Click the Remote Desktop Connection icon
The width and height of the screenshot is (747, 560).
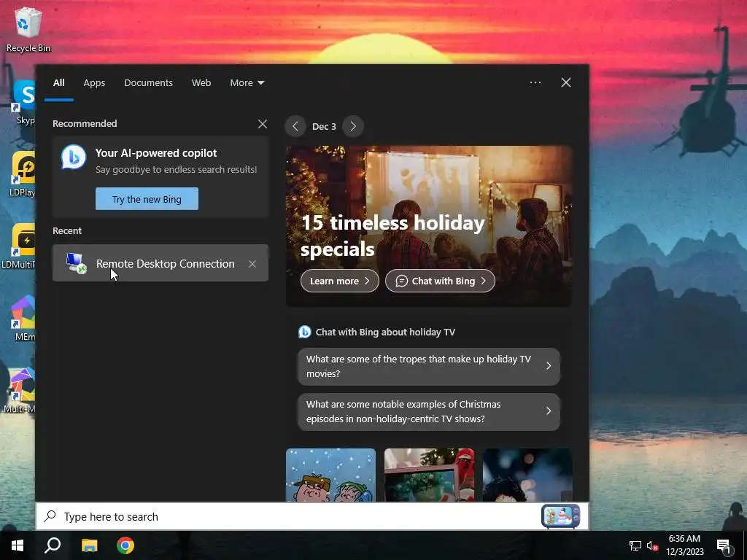[76, 262]
